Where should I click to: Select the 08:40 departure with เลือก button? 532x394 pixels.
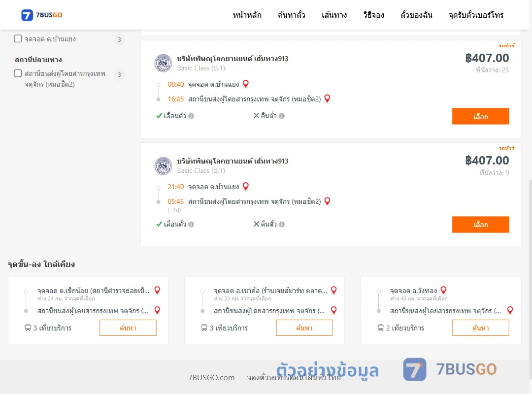[480, 116]
